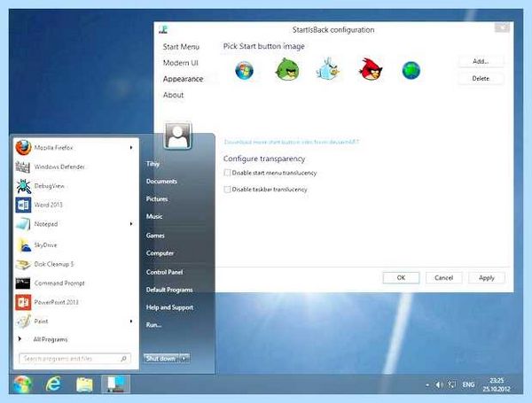Switch to Modern UI settings section
Screen dimensions: 532x403
[x=181, y=63]
